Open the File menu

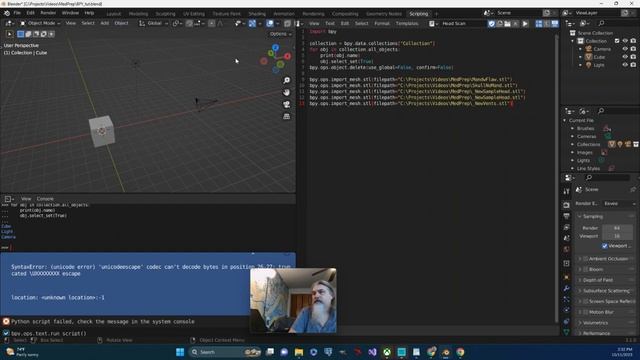pyautogui.click(x=17, y=13)
